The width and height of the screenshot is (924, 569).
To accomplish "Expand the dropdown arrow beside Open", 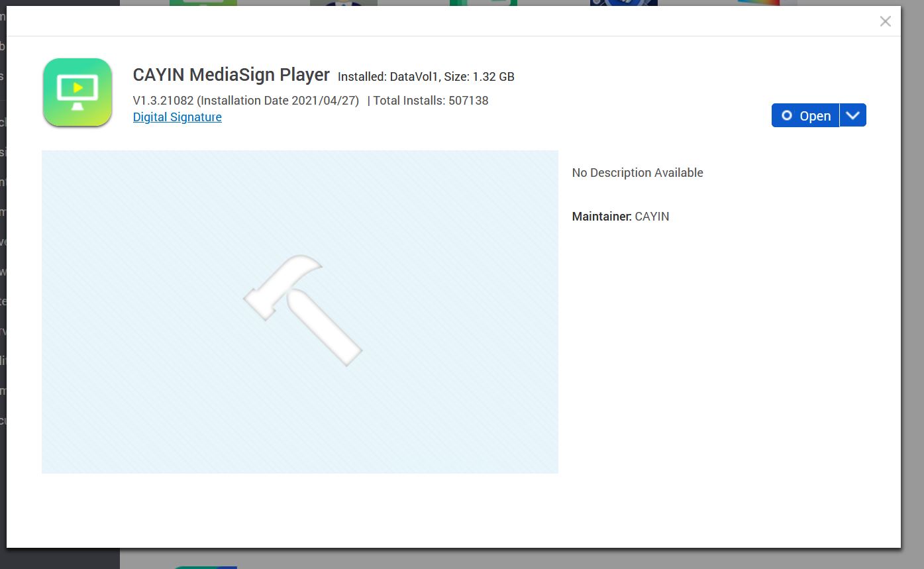I will pyautogui.click(x=853, y=115).
